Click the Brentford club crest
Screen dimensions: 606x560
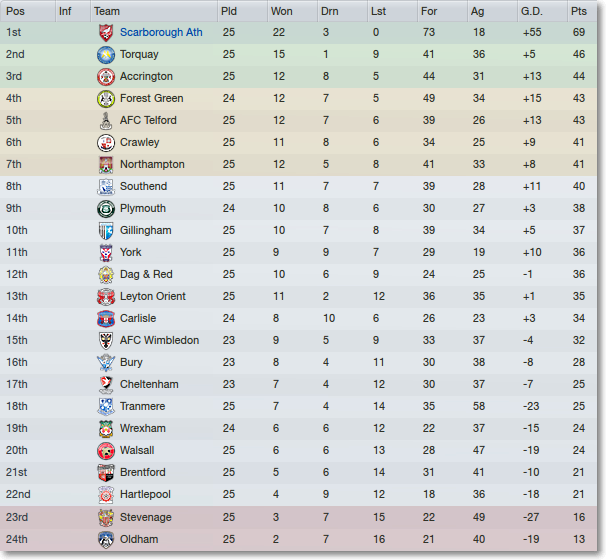pyautogui.click(x=106, y=473)
